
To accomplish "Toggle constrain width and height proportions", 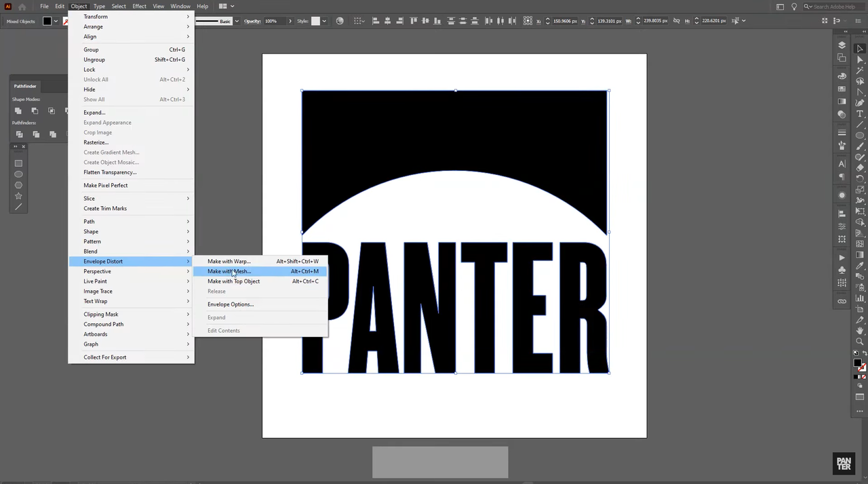I will click(x=676, y=21).
